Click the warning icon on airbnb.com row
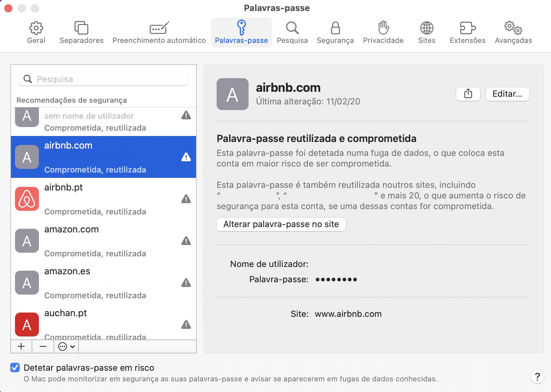The width and height of the screenshot is (551, 392). [x=186, y=157]
